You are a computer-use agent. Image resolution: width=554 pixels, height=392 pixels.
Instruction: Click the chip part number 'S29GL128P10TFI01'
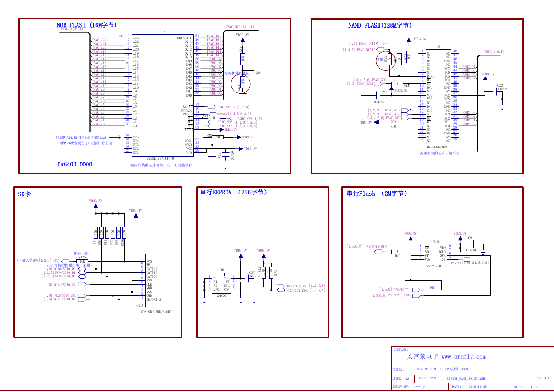click(161, 159)
